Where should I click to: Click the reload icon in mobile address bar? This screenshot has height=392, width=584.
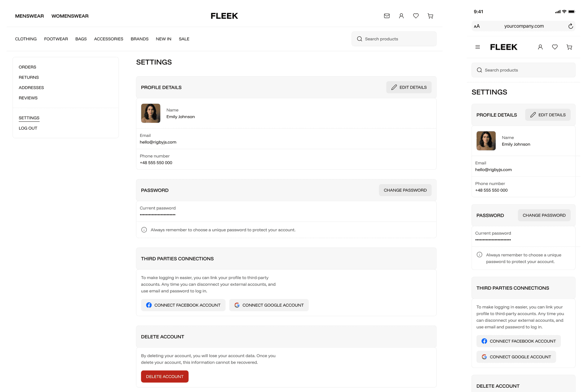tap(571, 26)
